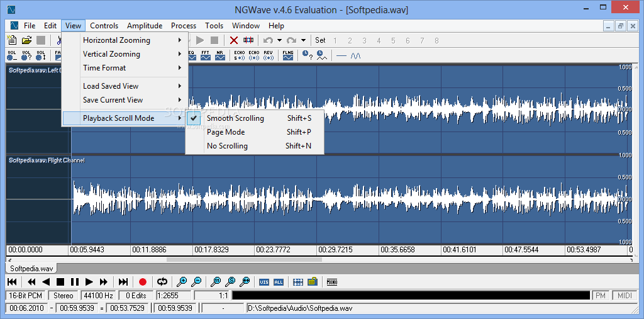Apply the second ECHO effect icon
The height and width of the screenshot is (319, 644).
(254, 55)
